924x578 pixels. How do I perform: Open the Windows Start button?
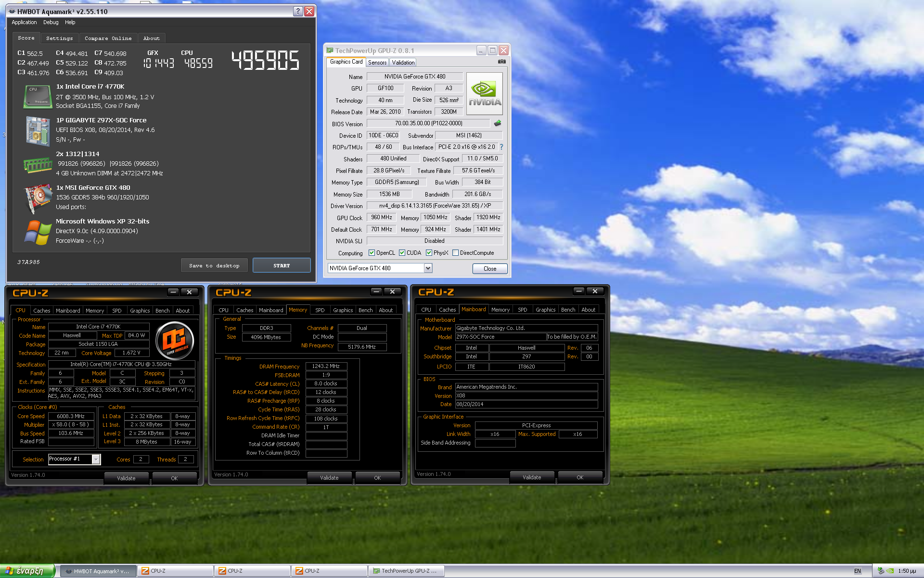click(x=27, y=571)
